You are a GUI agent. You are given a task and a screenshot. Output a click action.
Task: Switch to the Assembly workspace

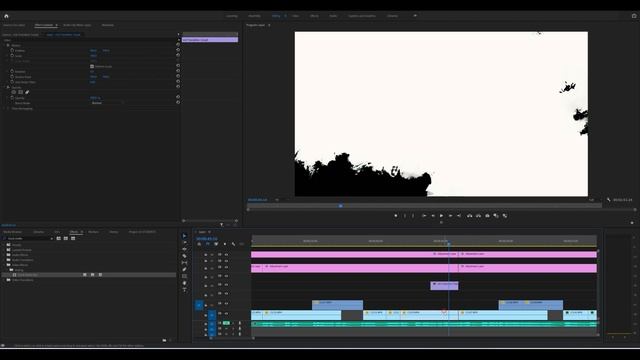pos(254,16)
